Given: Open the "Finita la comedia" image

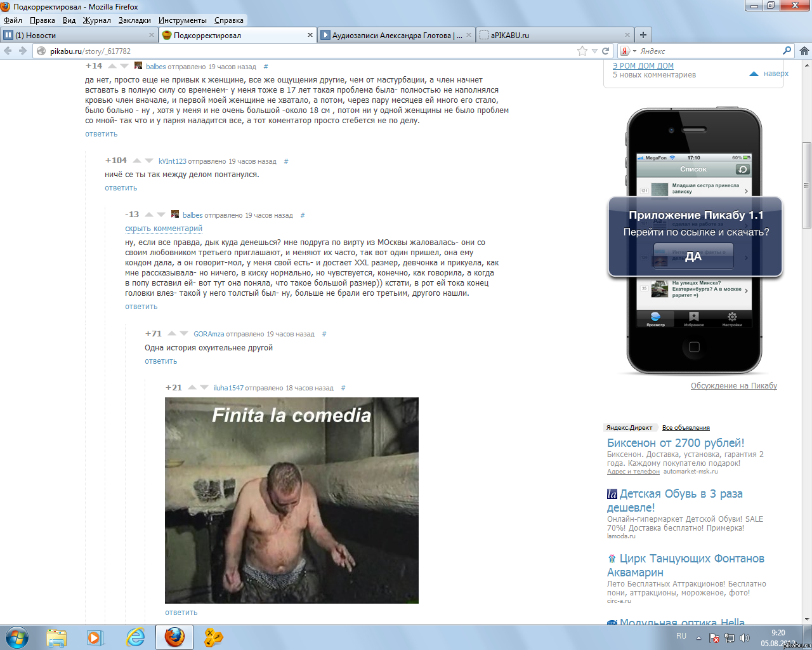Looking at the screenshot, I should click(x=292, y=500).
